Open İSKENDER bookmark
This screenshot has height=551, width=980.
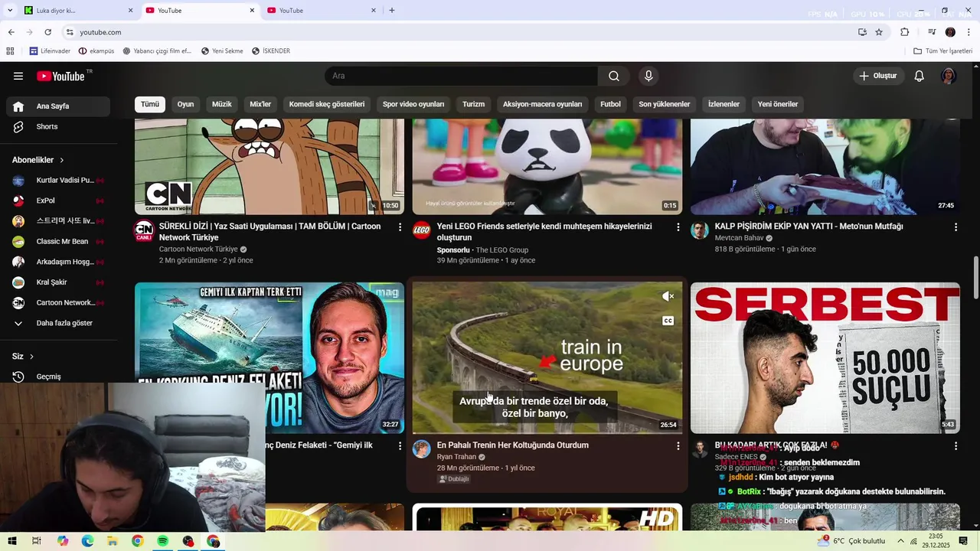(271, 51)
